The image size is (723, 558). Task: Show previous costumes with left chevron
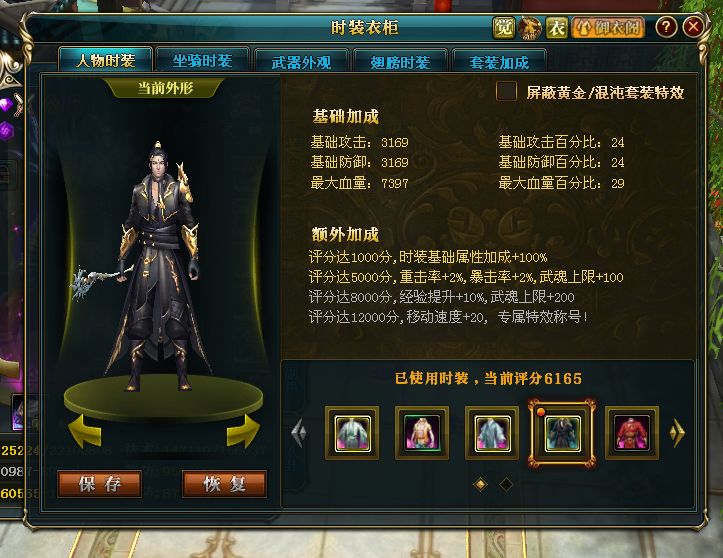coord(299,433)
